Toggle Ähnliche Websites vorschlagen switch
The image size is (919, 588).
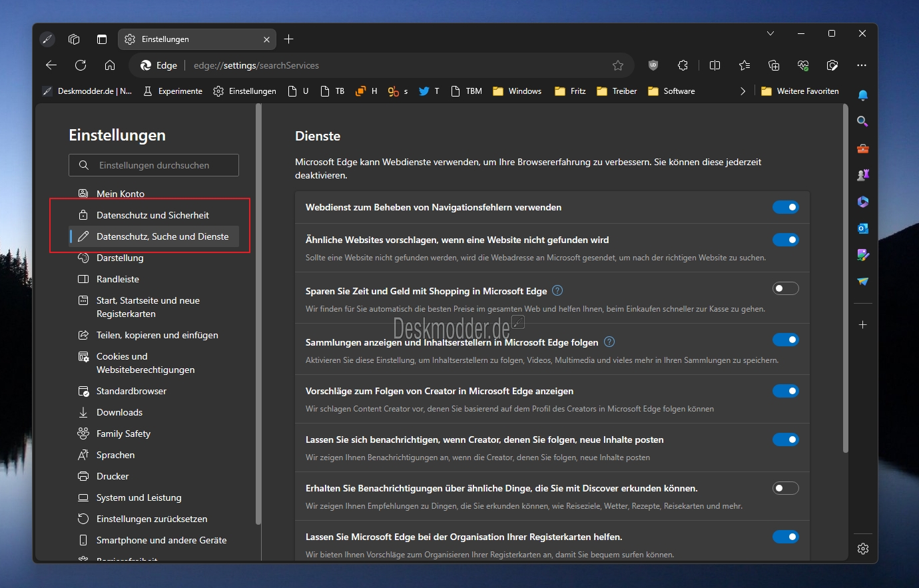point(786,240)
